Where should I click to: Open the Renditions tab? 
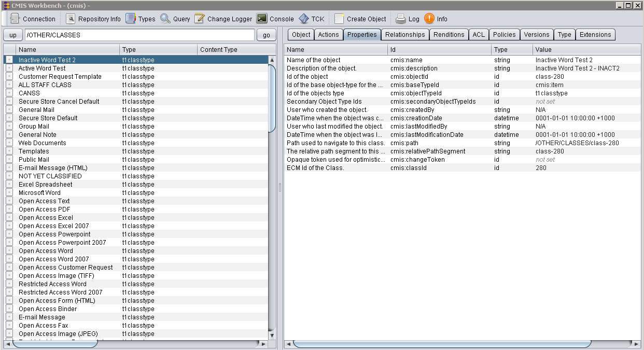[x=449, y=35]
